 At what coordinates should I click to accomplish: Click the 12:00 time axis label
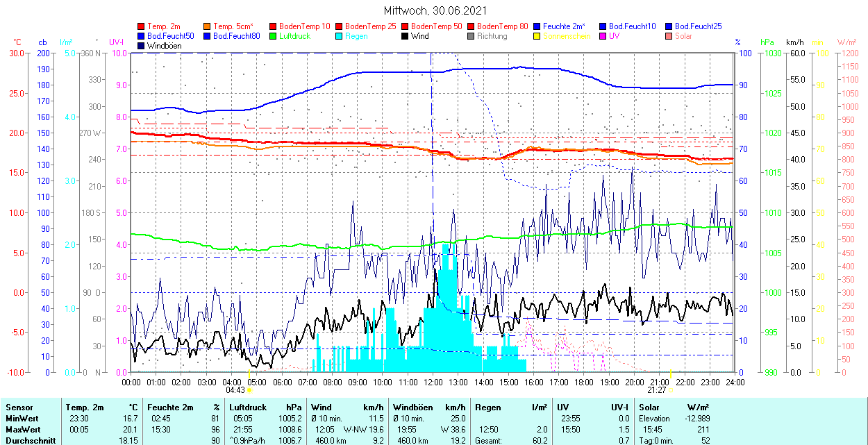point(433,382)
